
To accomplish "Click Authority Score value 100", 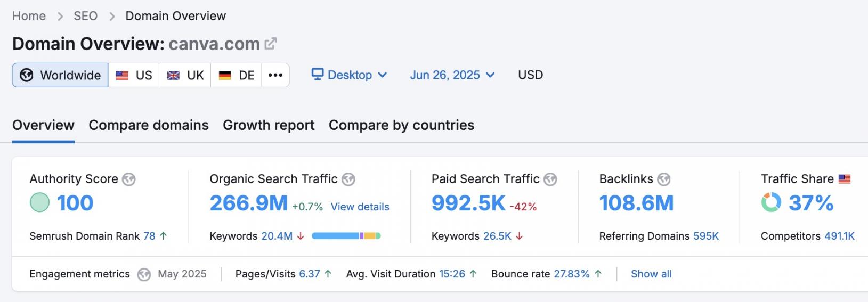I will coord(75,203).
